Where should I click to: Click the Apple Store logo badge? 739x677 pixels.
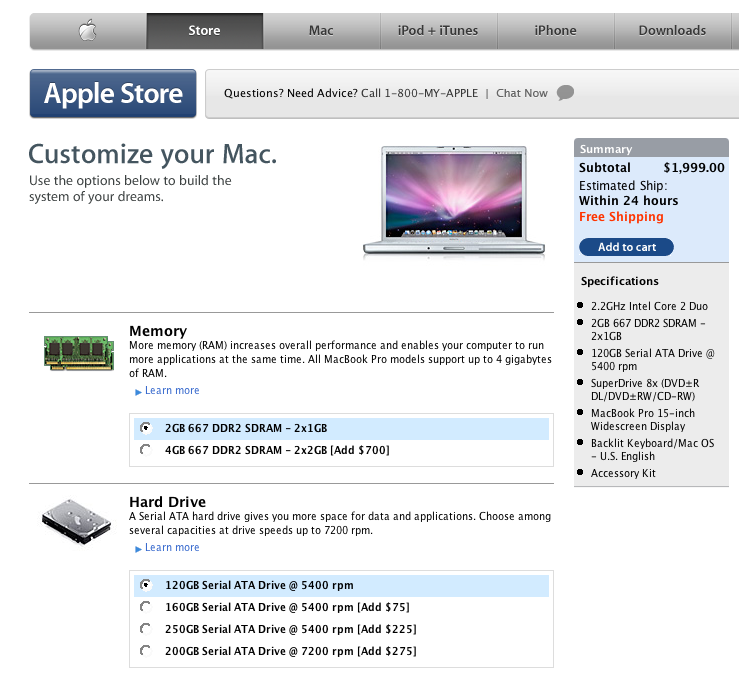pyautogui.click(x=113, y=93)
